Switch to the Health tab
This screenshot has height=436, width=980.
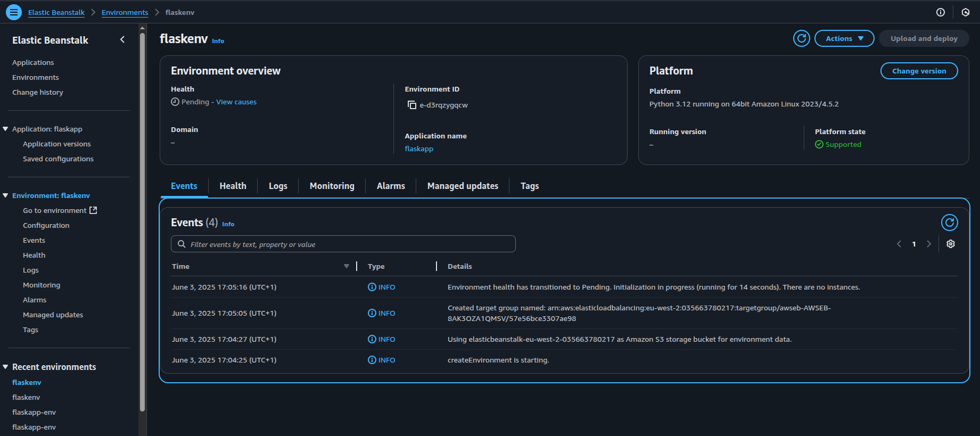pyautogui.click(x=233, y=186)
